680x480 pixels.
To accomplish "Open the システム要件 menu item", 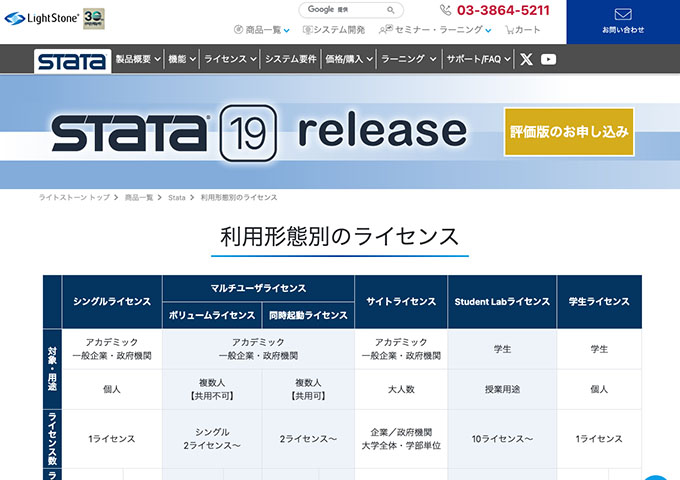I will click(291, 59).
